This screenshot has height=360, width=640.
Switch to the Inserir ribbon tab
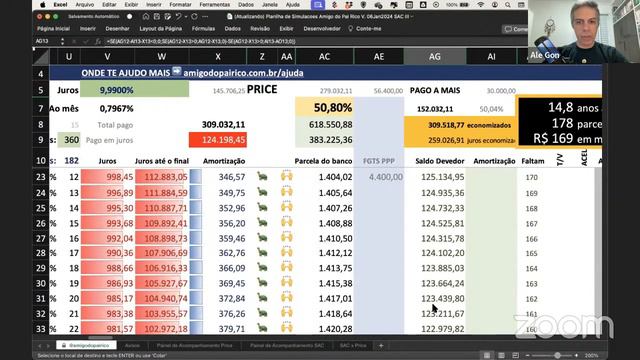click(88, 29)
